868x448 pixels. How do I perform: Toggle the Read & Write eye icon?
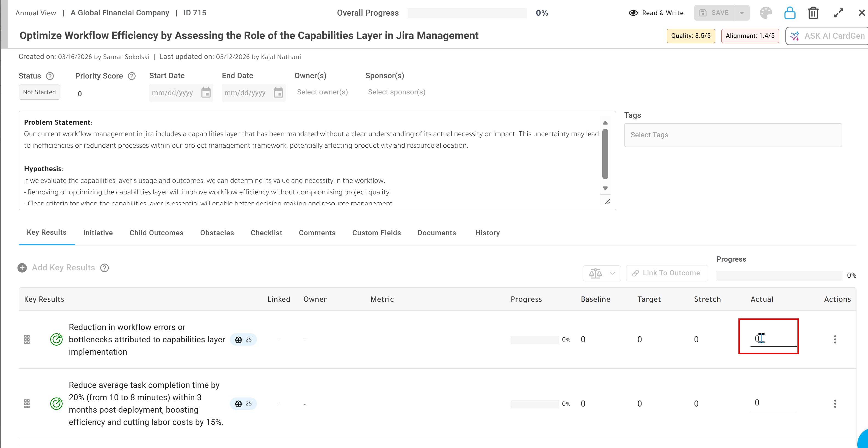633,13
